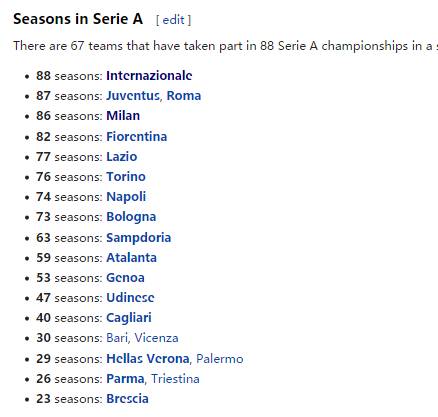The height and width of the screenshot is (417, 438).
Task: Follow the Roma link
Action: pos(184,96)
